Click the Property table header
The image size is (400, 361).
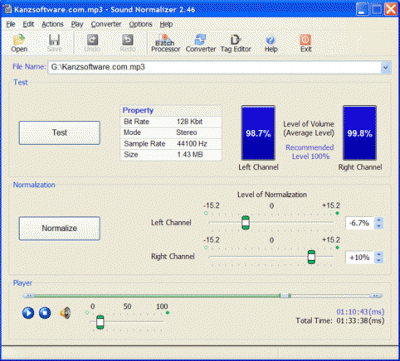click(171, 110)
